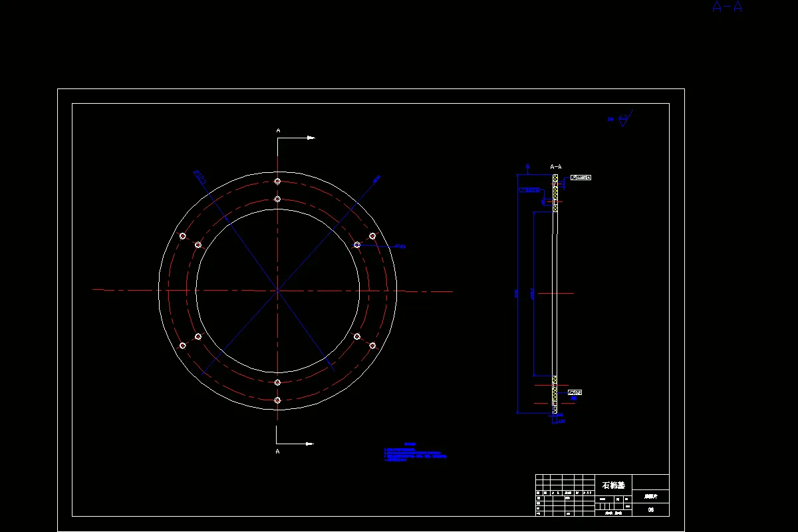
Task: Select the drawing number "06" in the title block
Action: click(x=650, y=510)
